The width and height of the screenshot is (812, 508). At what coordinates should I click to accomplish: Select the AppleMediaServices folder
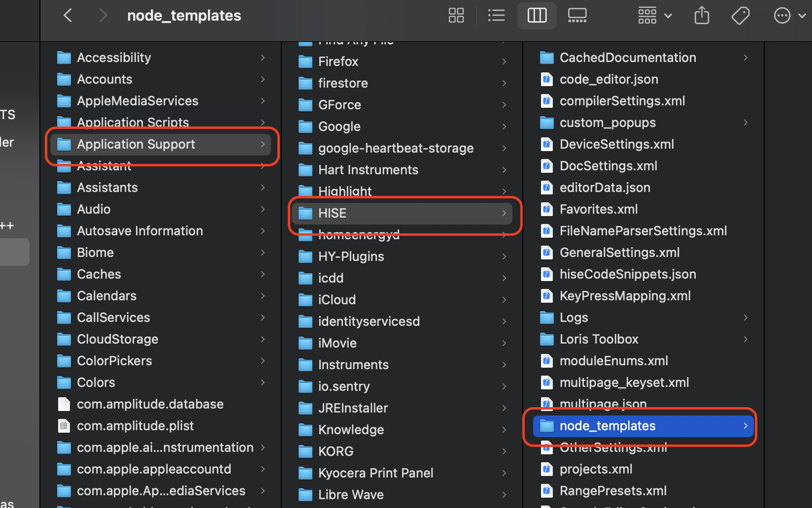tap(161, 101)
